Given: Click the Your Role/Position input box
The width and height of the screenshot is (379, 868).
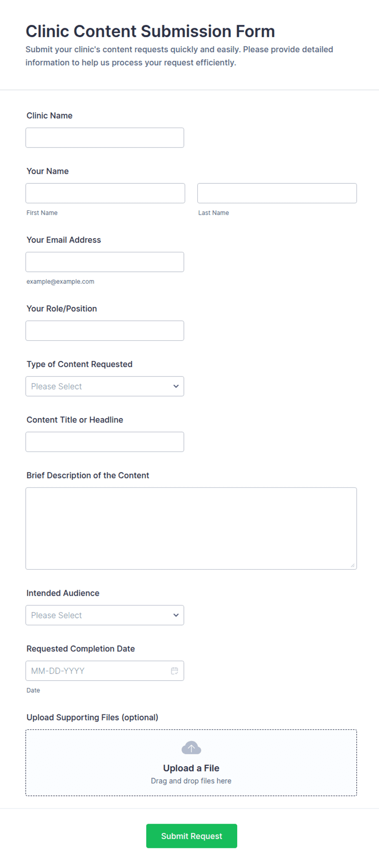Looking at the screenshot, I should (105, 330).
